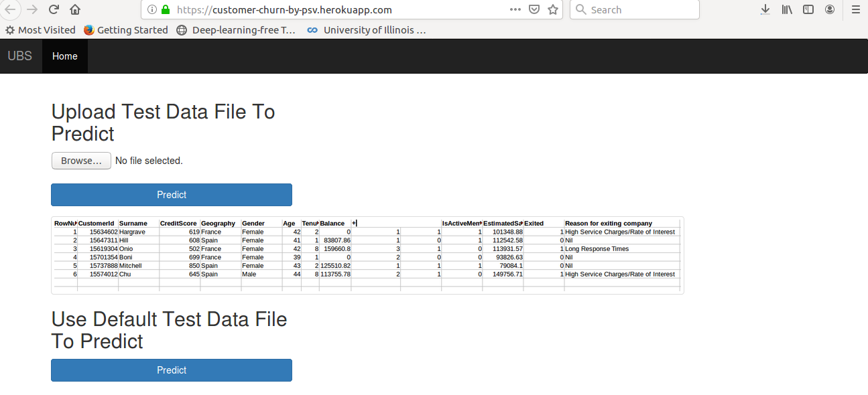868x395 pixels.
Task: Open the Firefox hamburger menu
Action: (856, 9)
